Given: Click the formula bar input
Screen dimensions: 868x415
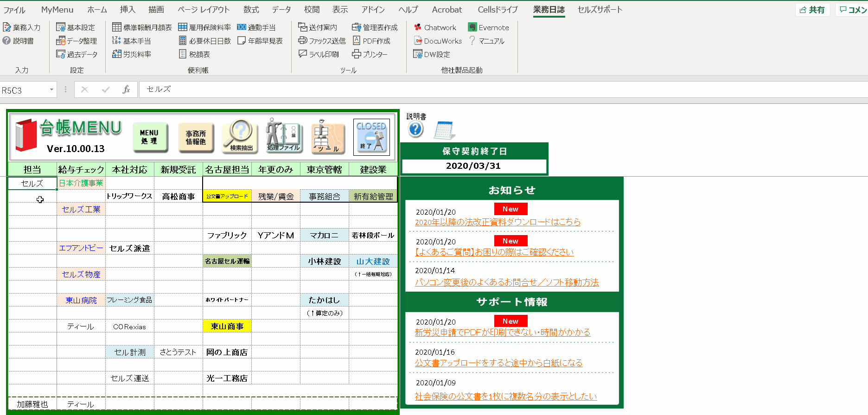Looking at the screenshot, I should (503, 89).
